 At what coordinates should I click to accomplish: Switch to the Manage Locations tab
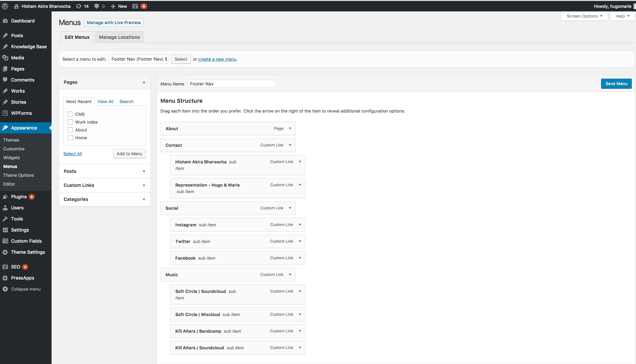pyautogui.click(x=119, y=37)
